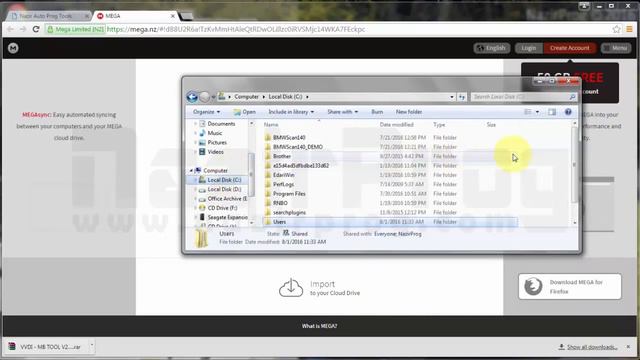
Task: Click Burn in Explorer toolbar
Action: click(377, 112)
